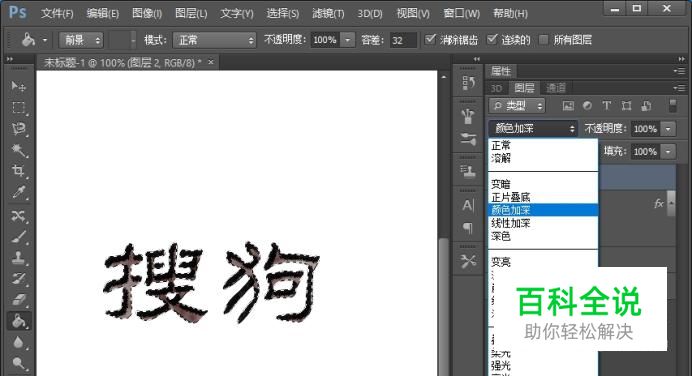Open the 文件(F) menu
Viewport: 692px width, 376px height.
coord(57,14)
